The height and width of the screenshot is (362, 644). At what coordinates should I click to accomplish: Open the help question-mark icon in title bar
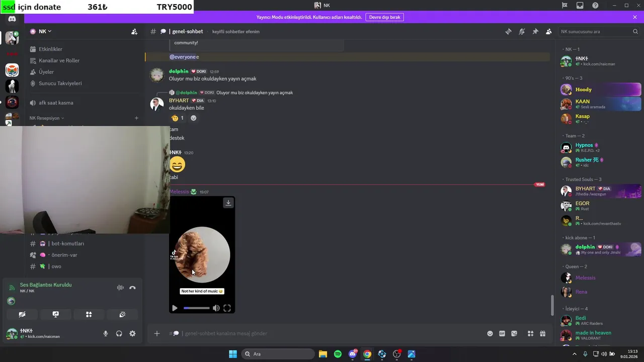596,6
